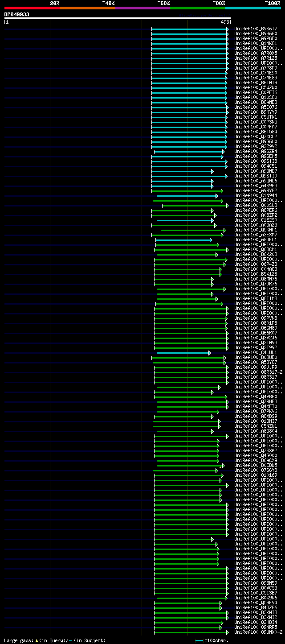Click label UniRef100_A2Z9V2
This screenshot has height=644, width=285.
[x=256, y=146]
